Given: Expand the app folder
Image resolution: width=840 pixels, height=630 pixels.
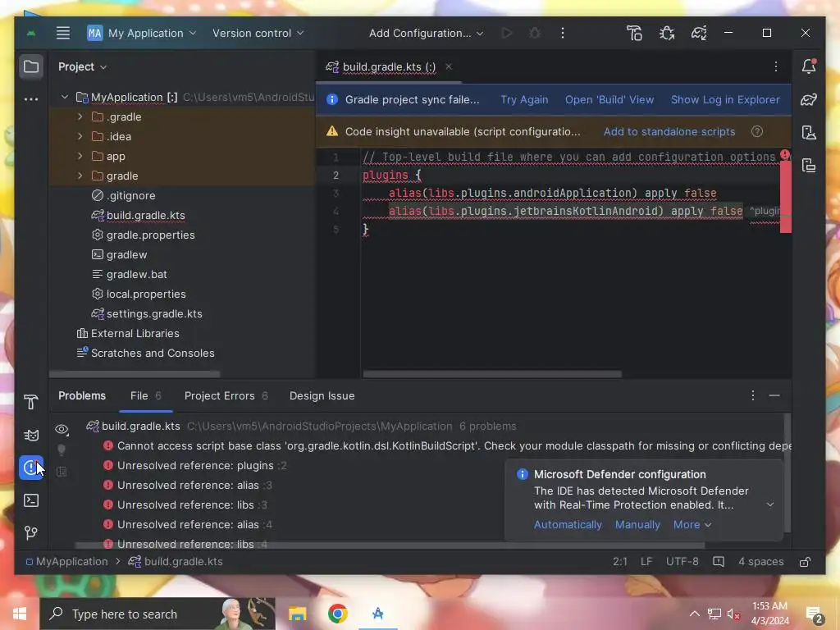Looking at the screenshot, I should [x=80, y=156].
